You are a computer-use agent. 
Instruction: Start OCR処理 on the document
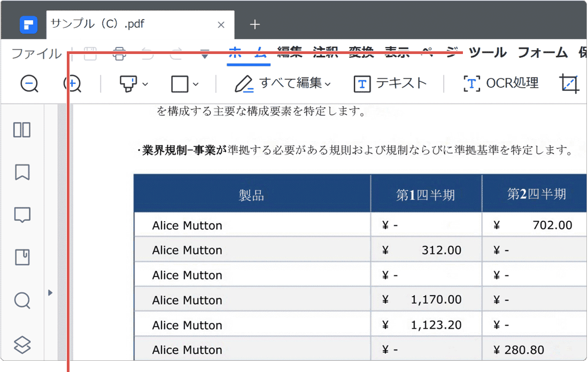(x=500, y=83)
